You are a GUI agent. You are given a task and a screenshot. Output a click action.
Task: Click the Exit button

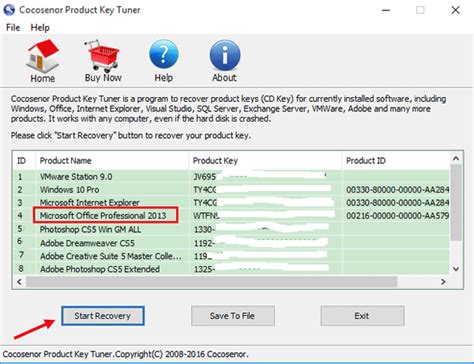coord(362,316)
